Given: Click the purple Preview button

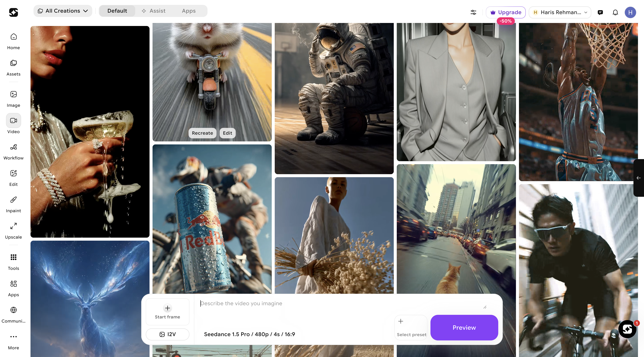Looking at the screenshot, I should [464, 327].
